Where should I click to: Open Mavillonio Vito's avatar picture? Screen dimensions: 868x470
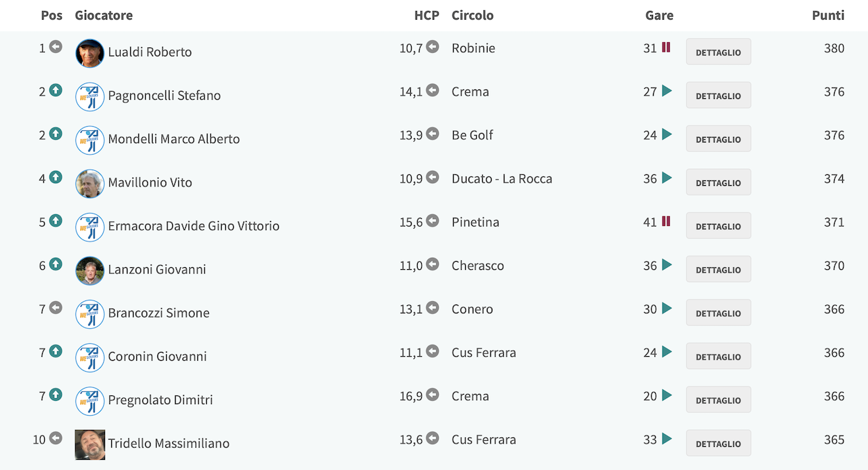point(90,184)
